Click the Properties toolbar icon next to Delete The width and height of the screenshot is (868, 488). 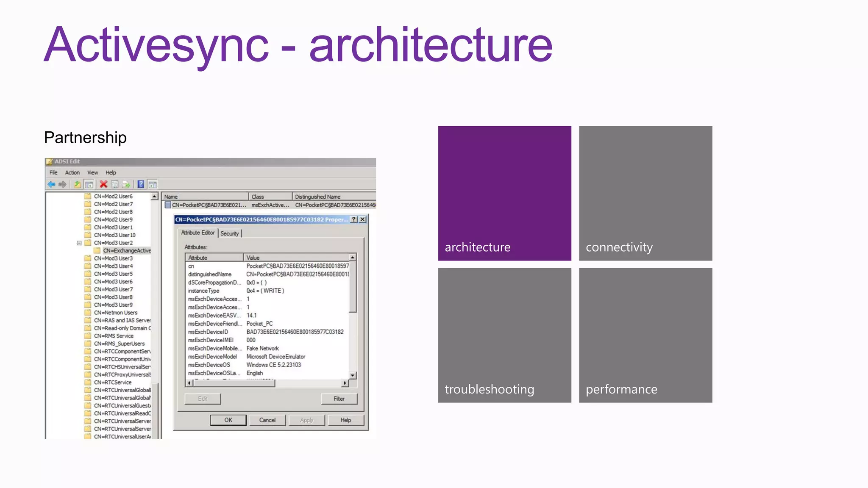[114, 184]
